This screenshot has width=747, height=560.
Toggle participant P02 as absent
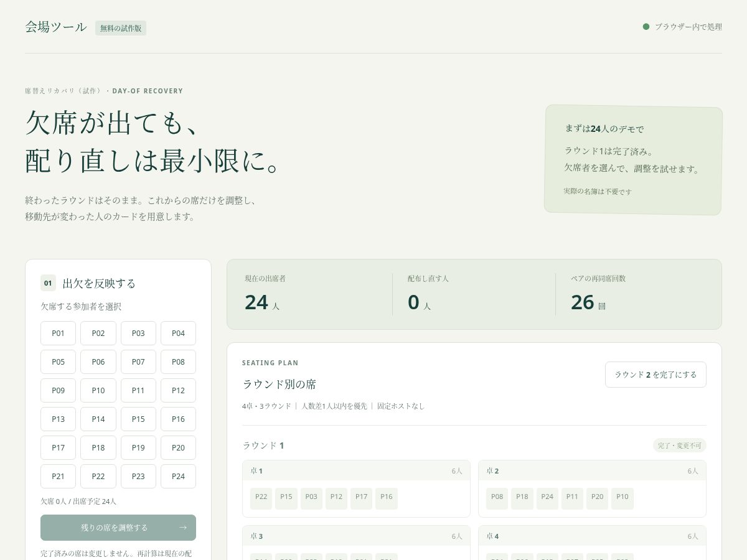[x=98, y=333]
